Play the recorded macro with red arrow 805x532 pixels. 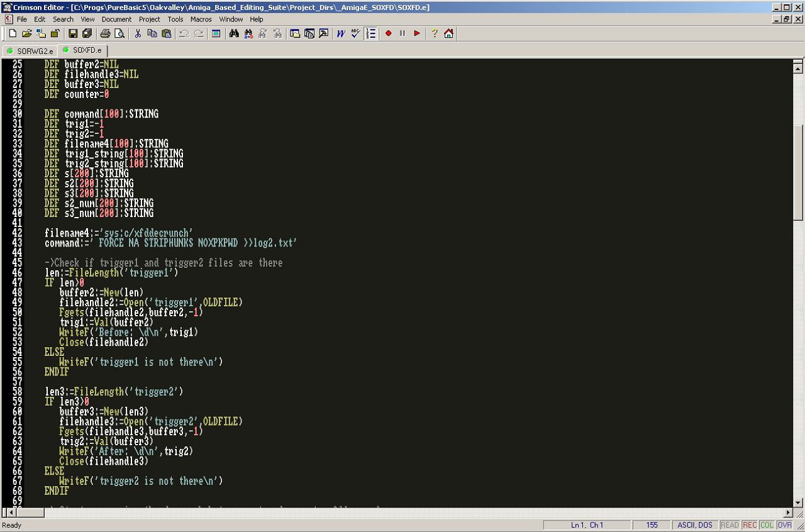tap(417, 34)
